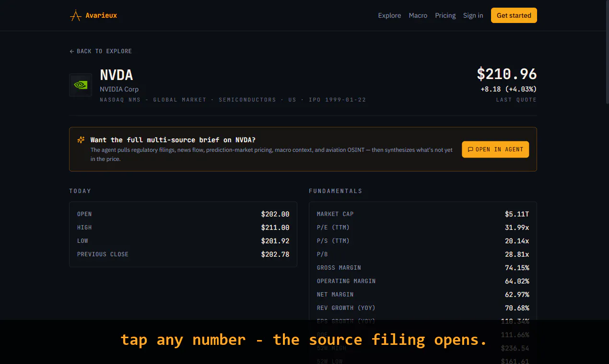Open the Explore menu item
The image size is (609, 364).
tap(389, 15)
